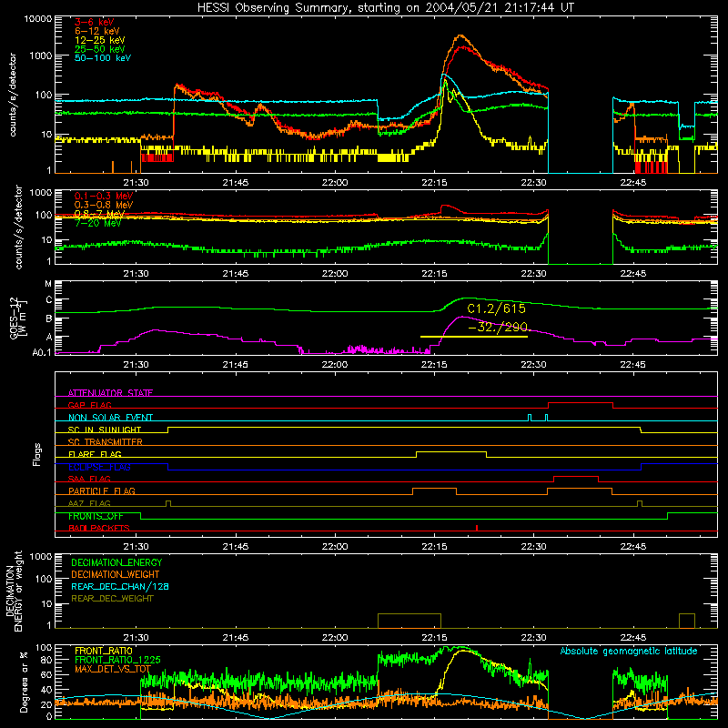This screenshot has width=728, height=728.
Task: Click the red BAD_PACKETS spike marker
Action: [x=477, y=528]
